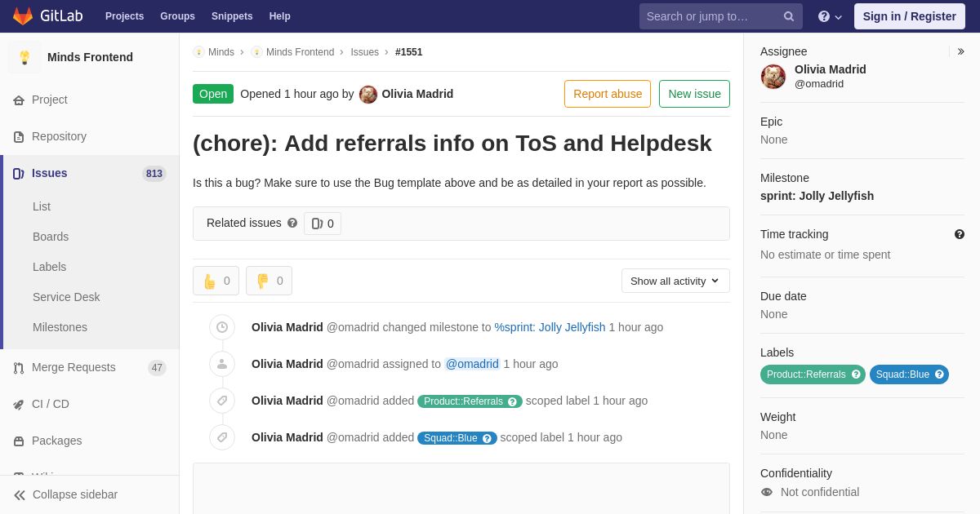Open the Projects menu
The image size is (980, 514).
click(x=124, y=16)
